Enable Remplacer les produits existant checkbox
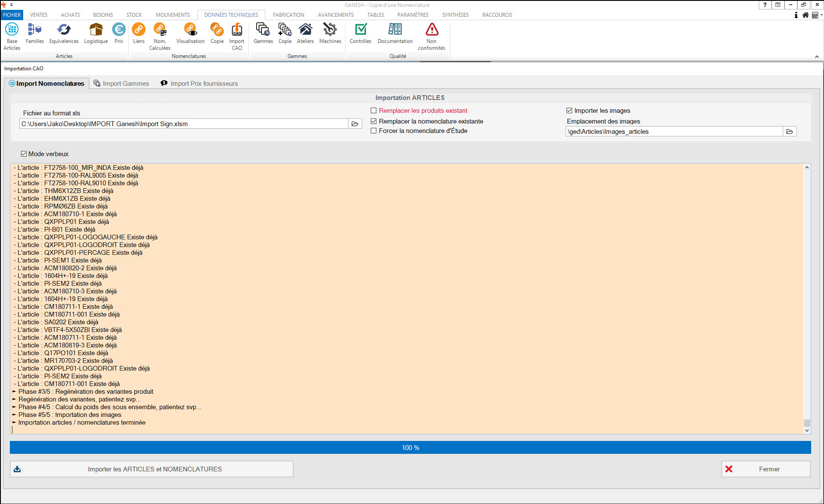This screenshot has width=824, height=504. (x=374, y=111)
